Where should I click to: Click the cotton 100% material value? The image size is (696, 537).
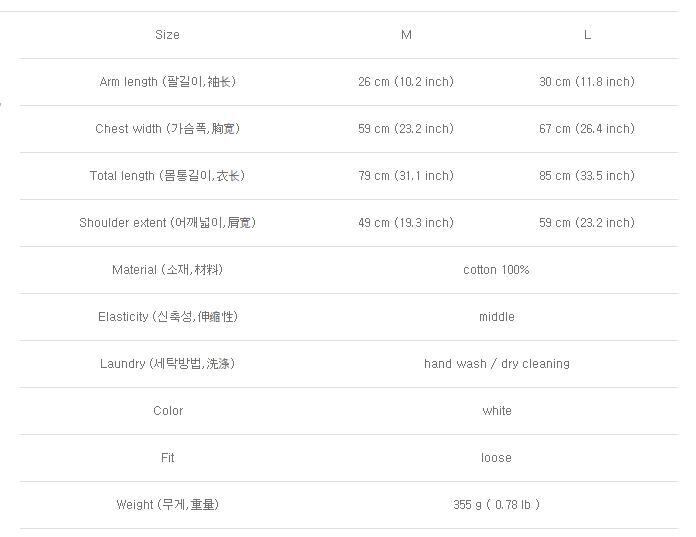point(496,270)
